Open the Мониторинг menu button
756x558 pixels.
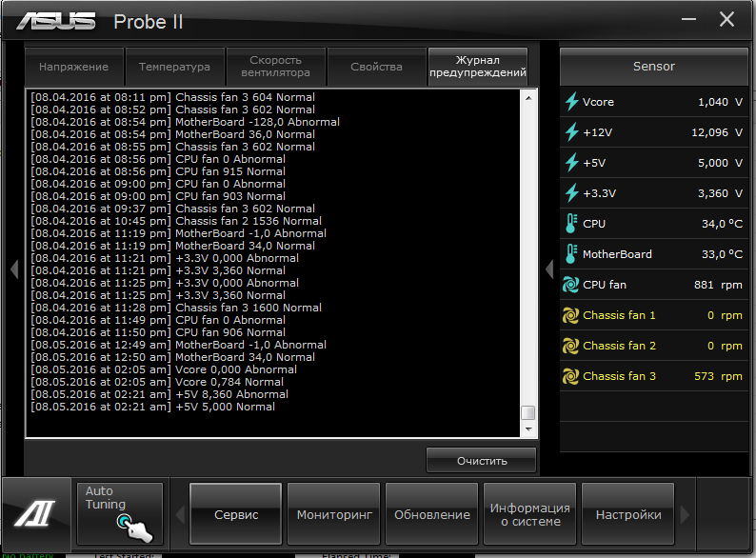[x=334, y=514]
